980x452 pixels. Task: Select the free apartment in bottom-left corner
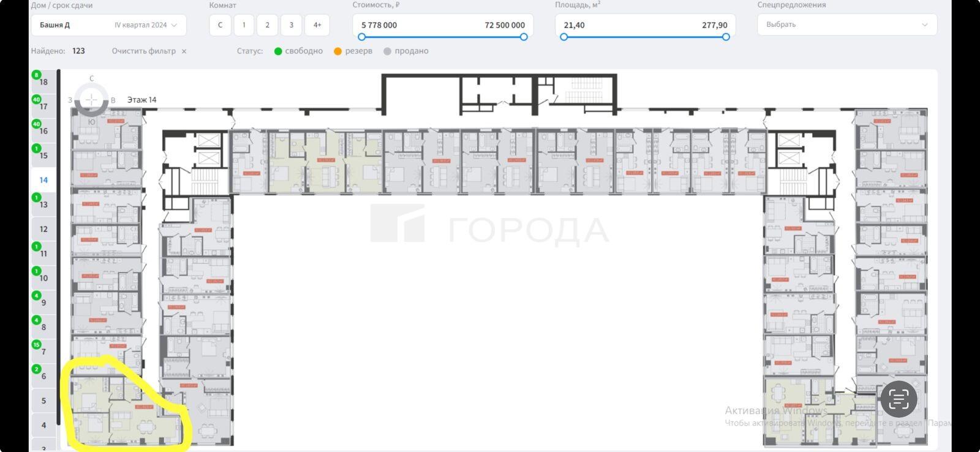click(x=126, y=410)
